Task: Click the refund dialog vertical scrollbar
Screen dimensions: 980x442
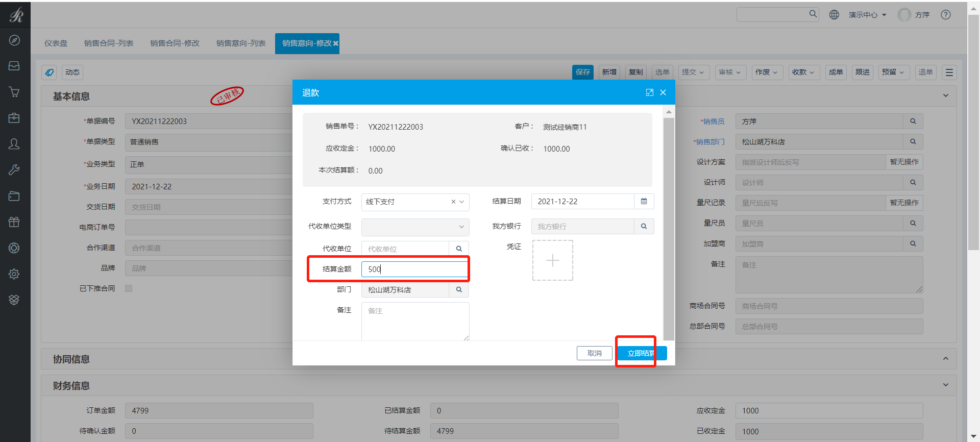Action: [669, 228]
